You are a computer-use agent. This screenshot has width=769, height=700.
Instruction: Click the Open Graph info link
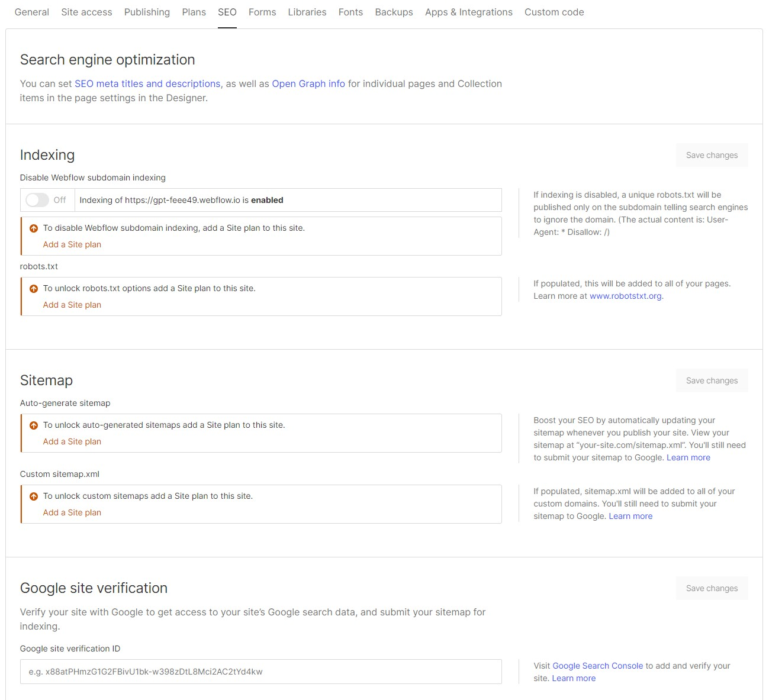[308, 83]
